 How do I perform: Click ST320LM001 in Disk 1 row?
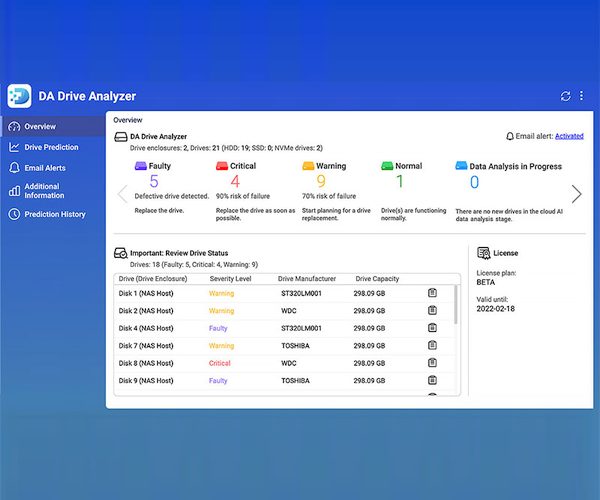(x=301, y=293)
